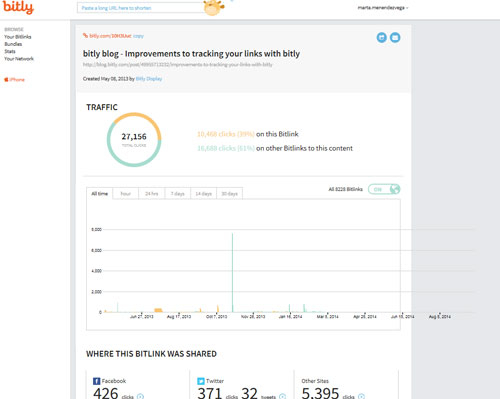This screenshot has width=500, height=399.
Task: Open Bundles in the sidebar
Action: tap(13, 44)
